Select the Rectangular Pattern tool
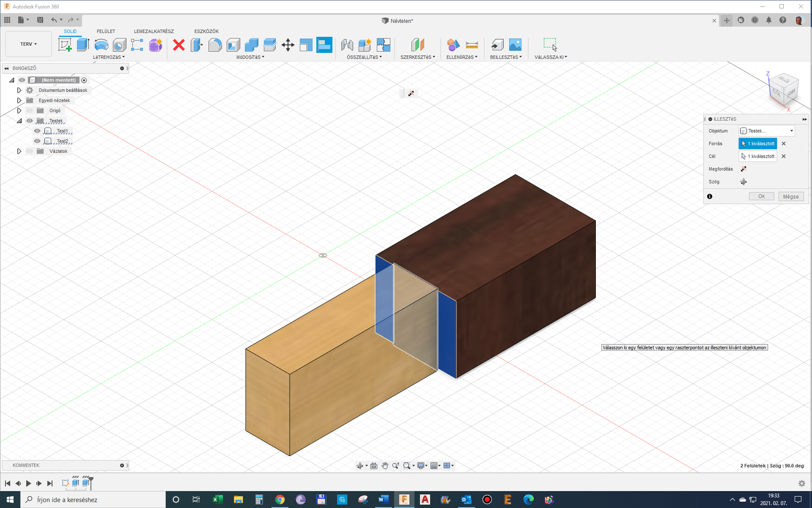 point(137,45)
